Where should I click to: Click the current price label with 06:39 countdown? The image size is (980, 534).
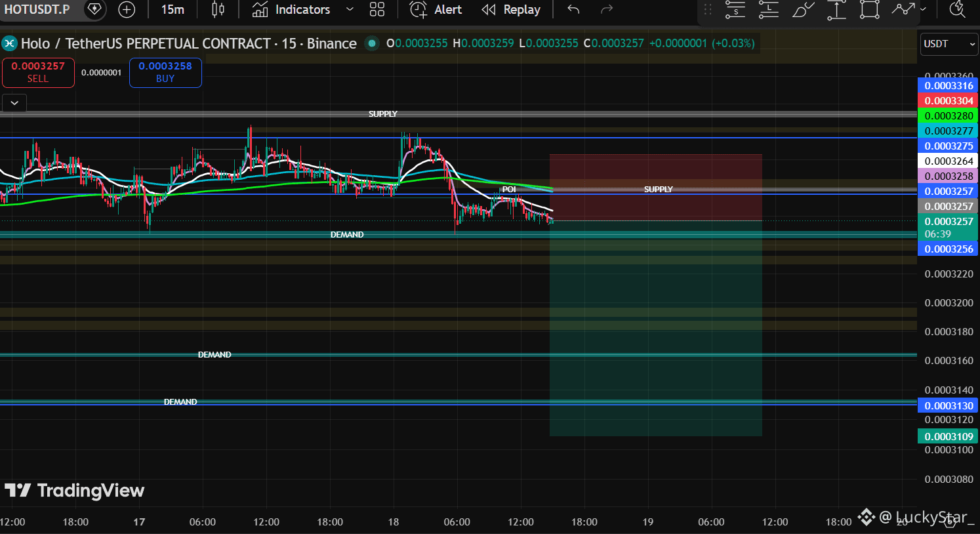[x=948, y=228]
